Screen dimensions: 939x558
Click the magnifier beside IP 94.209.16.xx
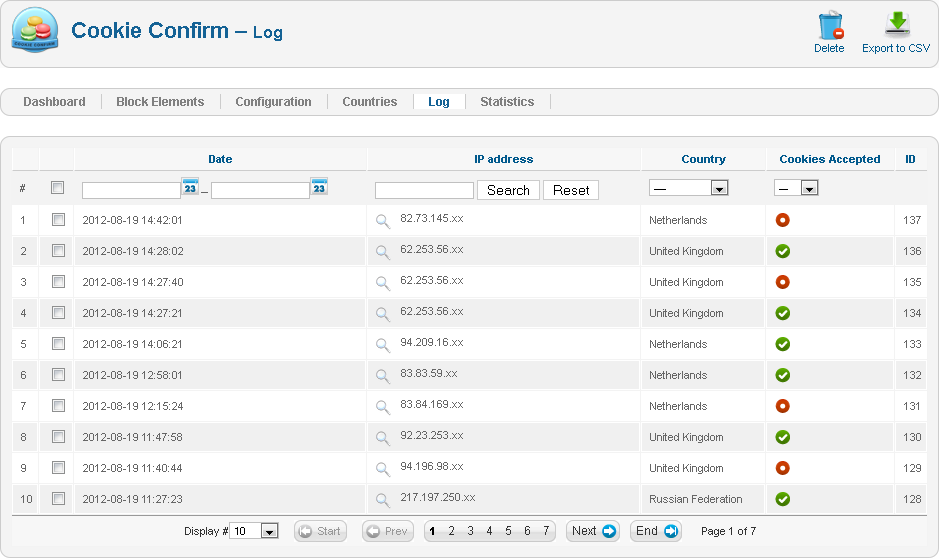coord(383,345)
